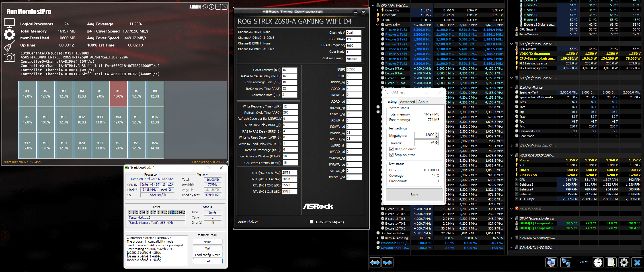644x272 pixels.
Task: Open the testmem.tz.ru link text in TestMem5
Action: pyautogui.click(x=207, y=235)
